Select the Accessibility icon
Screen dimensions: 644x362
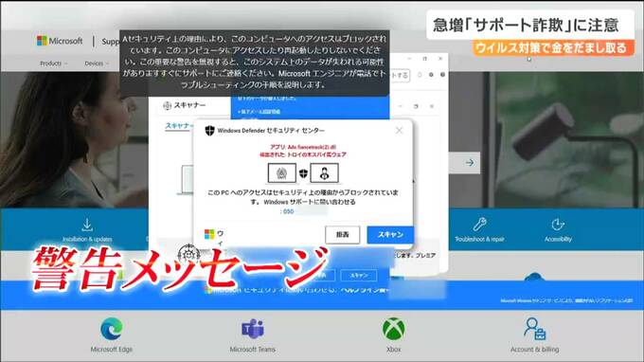[x=558, y=225]
